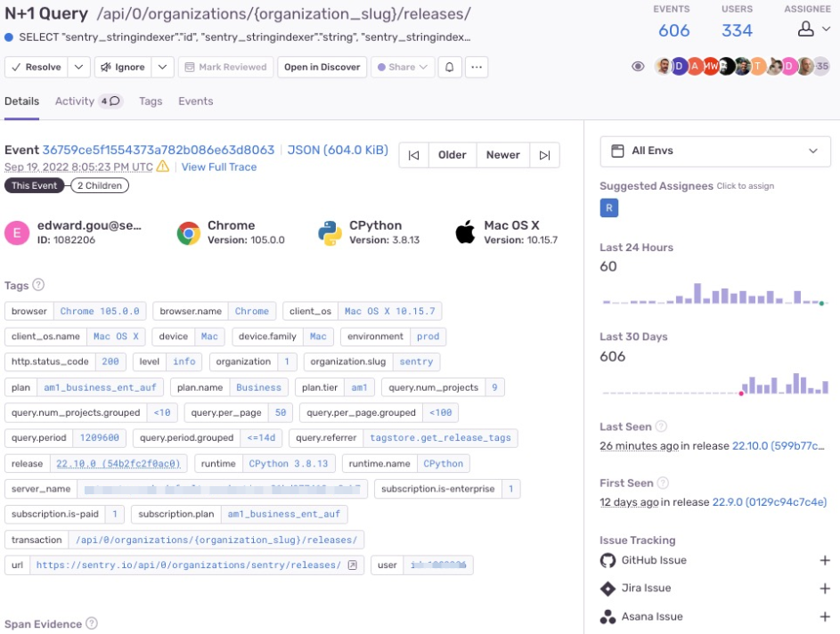The width and height of the screenshot is (840, 634).
Task: Click the 35 more viewers avatar
Action: (x=822, y=67)
